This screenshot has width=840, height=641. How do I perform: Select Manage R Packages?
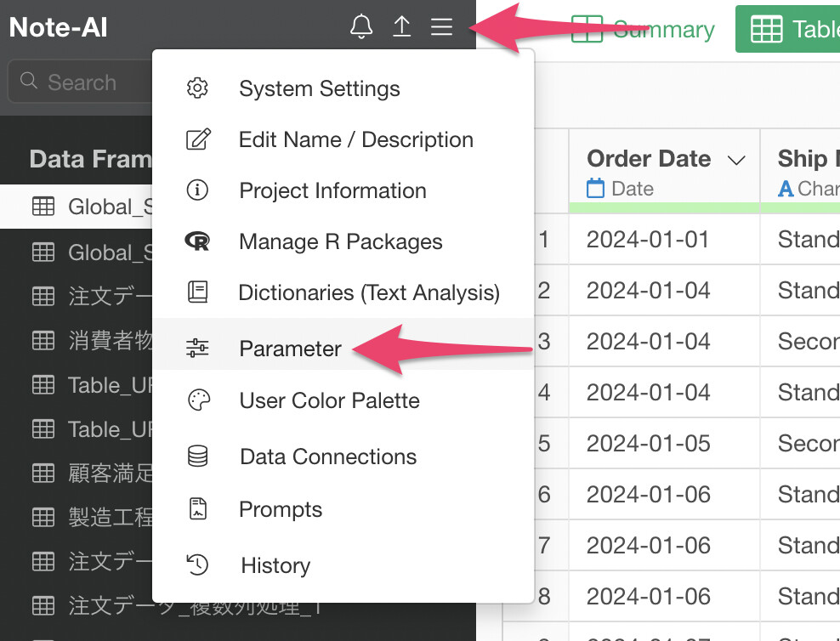pyautogui.click(x=343, y=241)
